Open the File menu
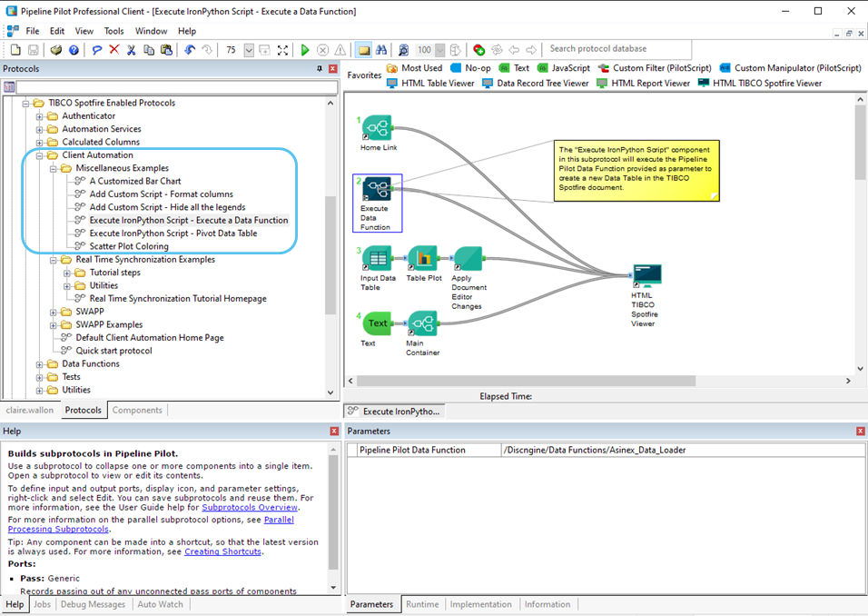This screenshot has width=868, height=616. pyautogui.click(x=33, y=31)
